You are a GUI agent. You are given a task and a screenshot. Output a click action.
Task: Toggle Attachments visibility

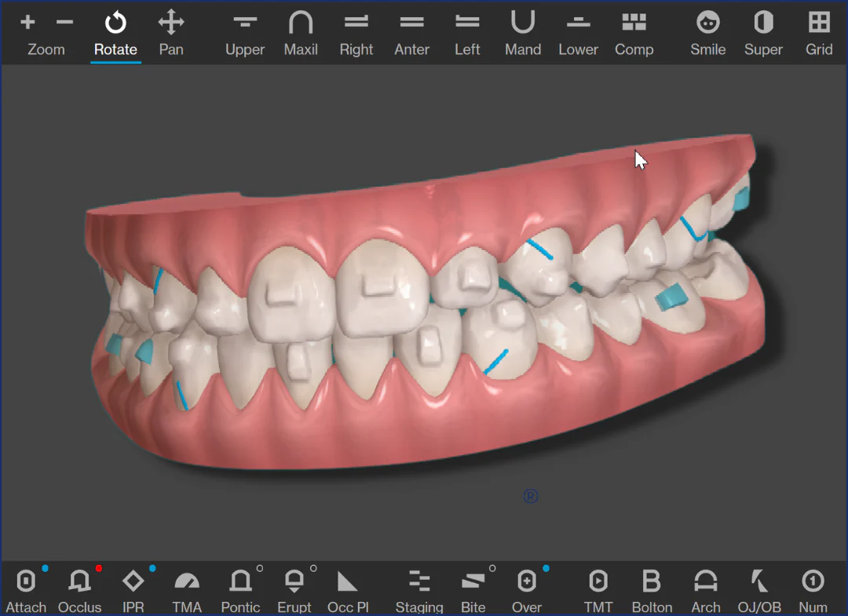26,590
